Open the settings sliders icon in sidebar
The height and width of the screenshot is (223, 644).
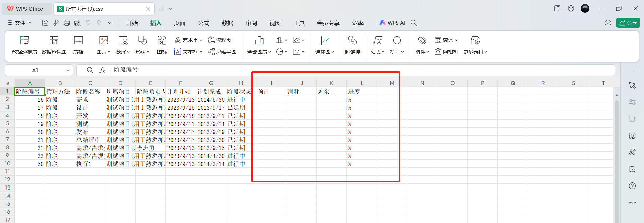pyautogui.click(x=632, y=102)
